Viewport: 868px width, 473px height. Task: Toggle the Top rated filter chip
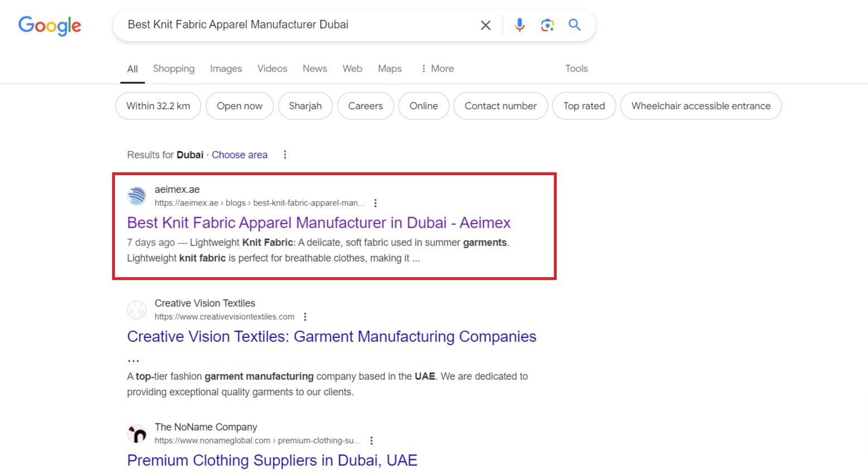(x=584, y=106)
